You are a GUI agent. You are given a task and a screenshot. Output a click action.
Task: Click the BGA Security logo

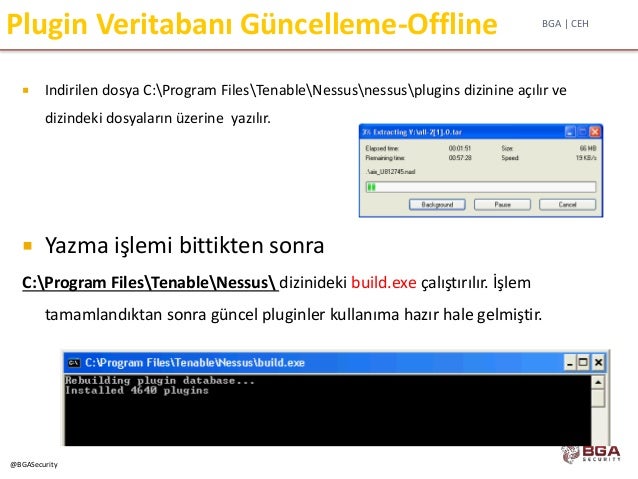click(591, 453)
